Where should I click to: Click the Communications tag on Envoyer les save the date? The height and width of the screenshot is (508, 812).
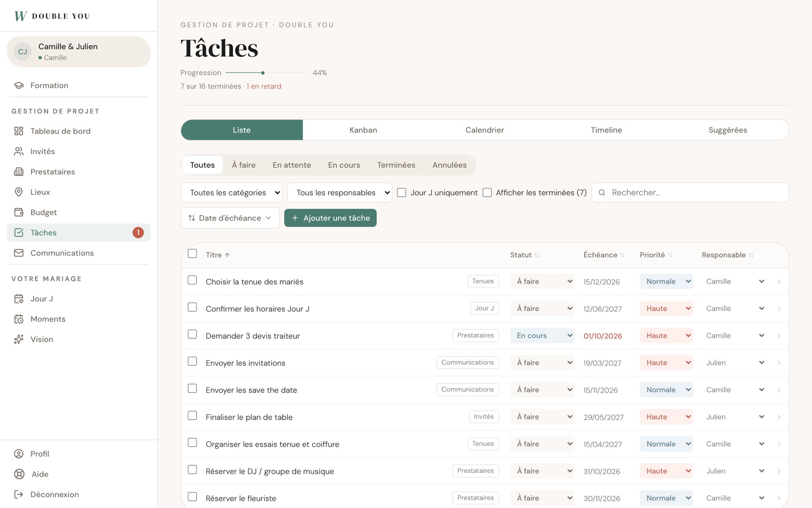467,390
